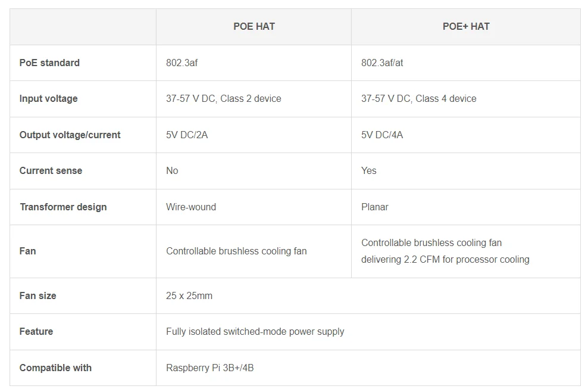588x392 pixels.
Task: Click the 802.3af/at cell value
Action: pyautogui.click(x=382, y=63)
